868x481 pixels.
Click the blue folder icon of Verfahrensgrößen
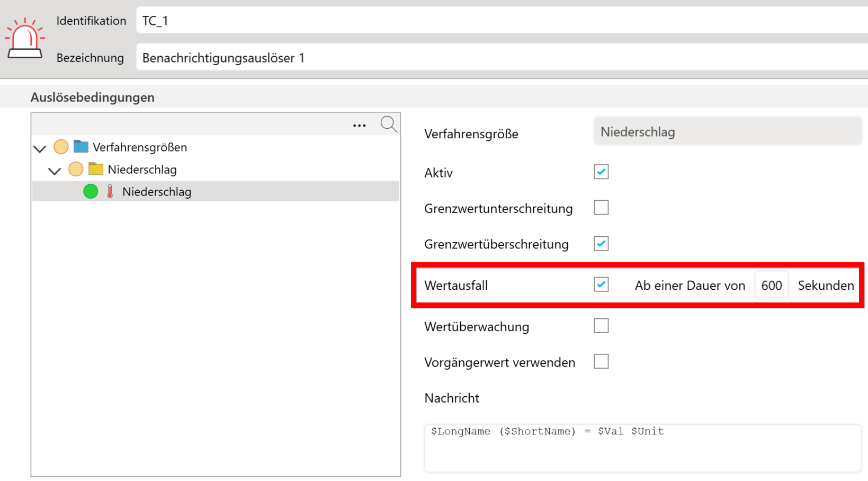pos(81,146)
